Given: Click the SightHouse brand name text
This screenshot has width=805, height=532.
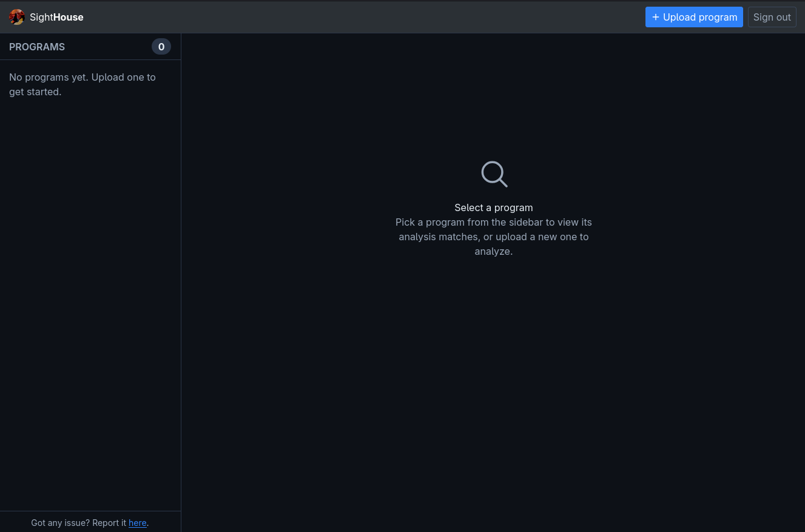Looking at the screenshot, I should (x=56, y=17).
